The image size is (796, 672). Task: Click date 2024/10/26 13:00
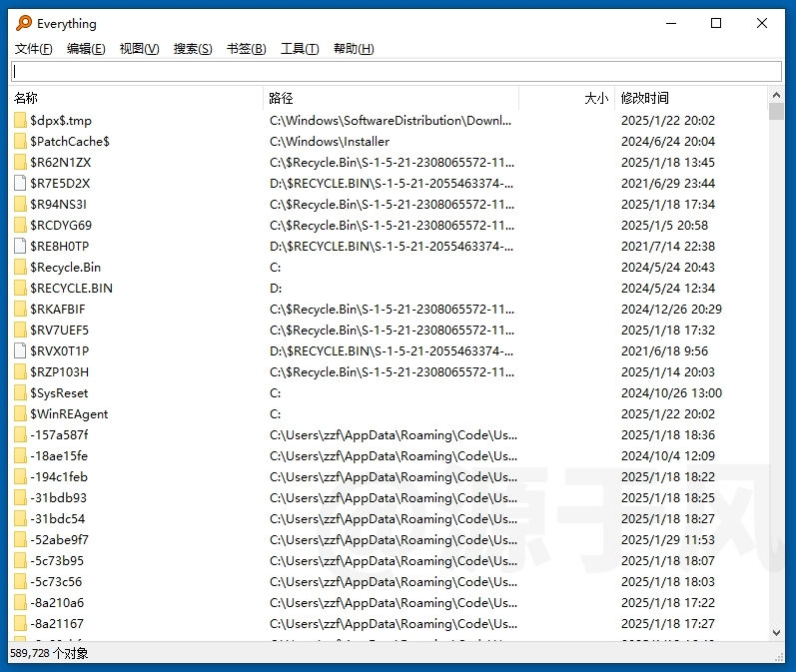coord(671,393)
